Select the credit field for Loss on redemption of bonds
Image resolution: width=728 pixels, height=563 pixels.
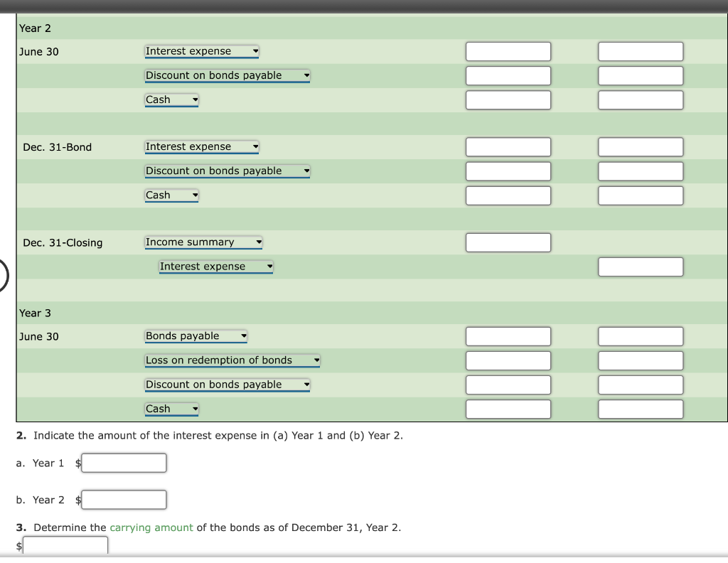point(641,360)
